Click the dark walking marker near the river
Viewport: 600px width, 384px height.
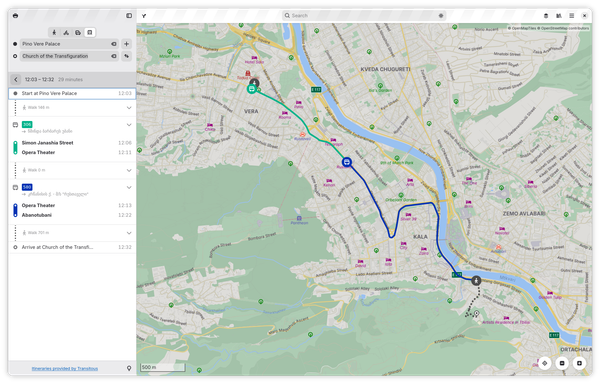point(476,281)
